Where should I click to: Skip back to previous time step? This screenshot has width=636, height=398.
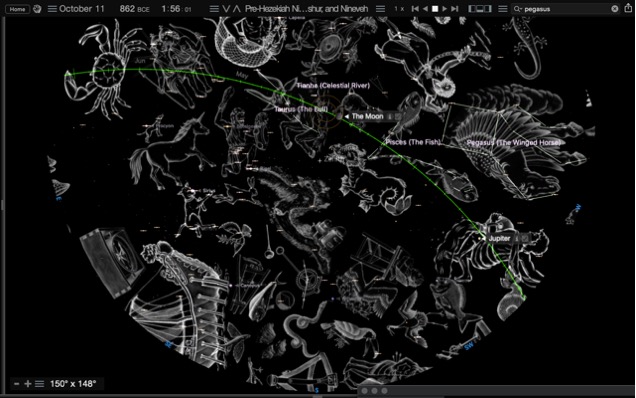coord(415,9)
